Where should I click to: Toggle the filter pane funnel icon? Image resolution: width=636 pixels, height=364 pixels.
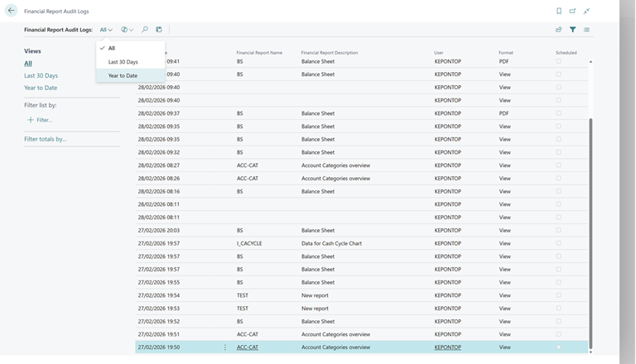(573, 30)
